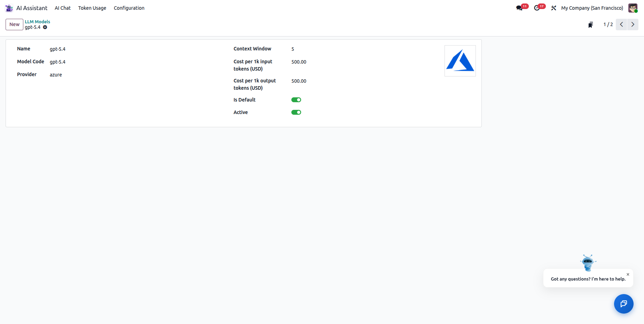Screen dimensions: 644x324
Task: Open the Configuration menu
Action: pyautogui.click(x=129, y=8)
